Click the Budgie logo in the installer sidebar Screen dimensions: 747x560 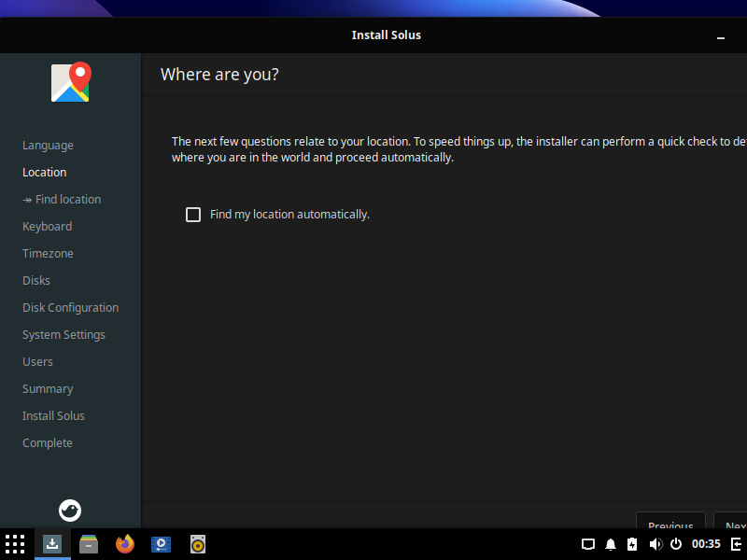70,511
